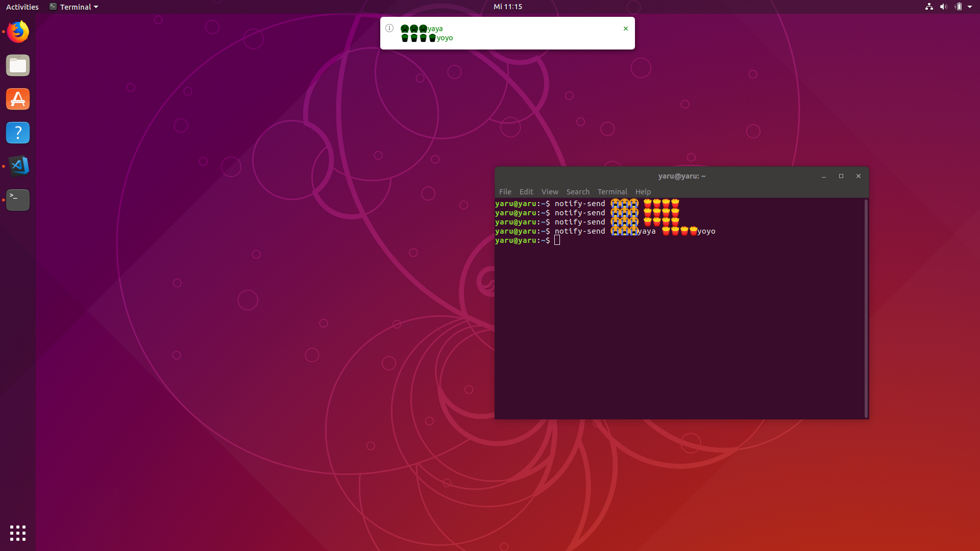Open the Terminal menu inside the window
The width and height of the screenshot is (980, 551).
coord(612,191)
